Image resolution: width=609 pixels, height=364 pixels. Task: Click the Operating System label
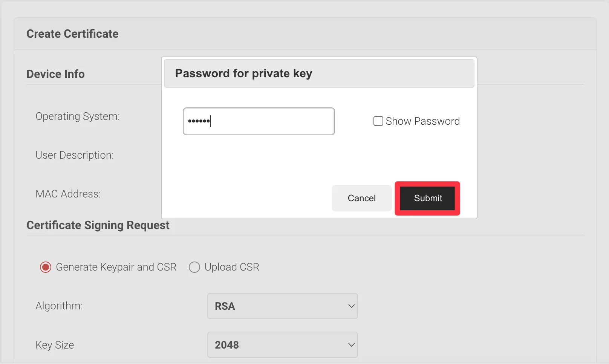[78, 116]
